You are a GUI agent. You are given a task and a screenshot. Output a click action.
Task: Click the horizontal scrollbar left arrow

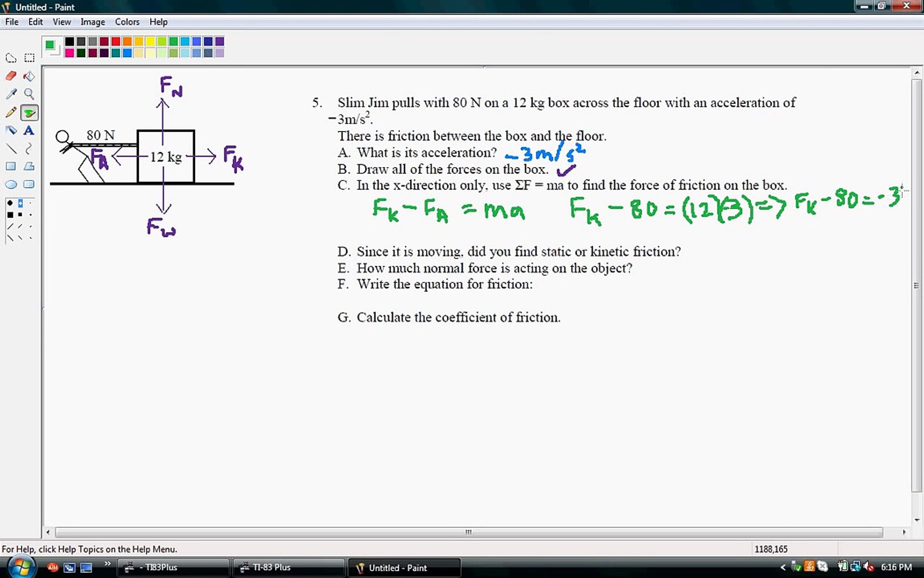pos(48,532)
